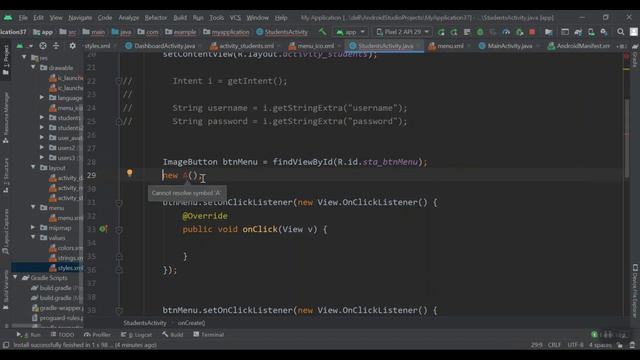Open the app run configuration dropdown
The width and height of the screenshot is (640, 360).
(350, 32)
